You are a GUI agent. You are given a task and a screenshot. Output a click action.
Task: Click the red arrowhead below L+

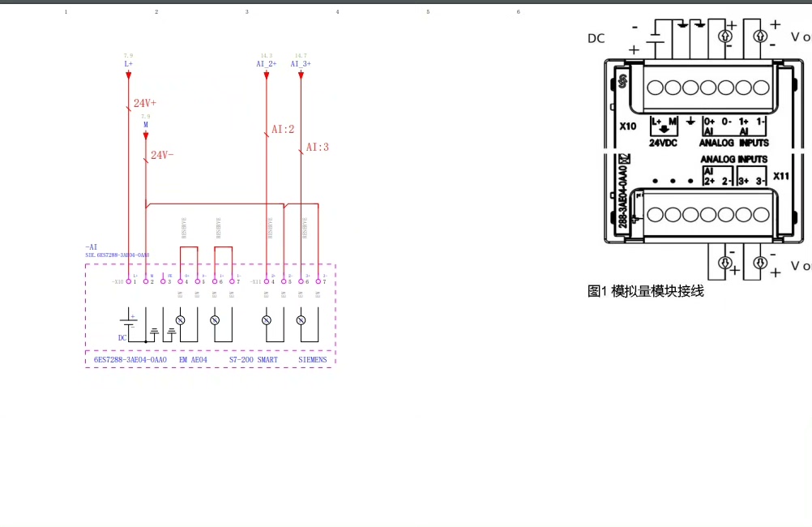128,75
